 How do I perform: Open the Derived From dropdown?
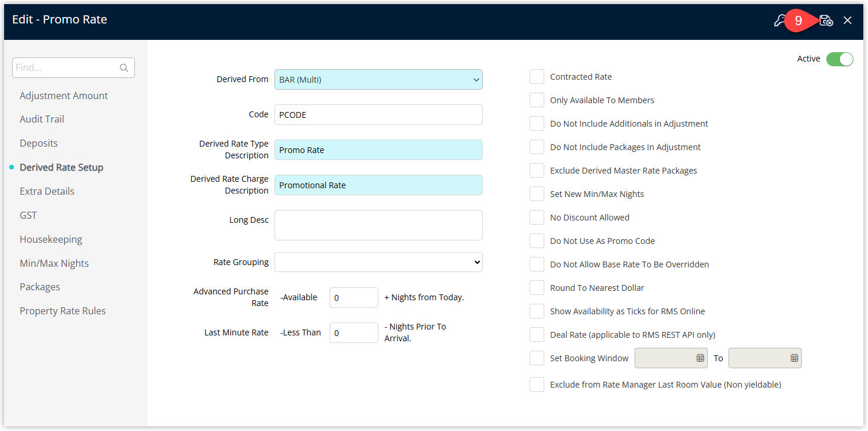378,80
